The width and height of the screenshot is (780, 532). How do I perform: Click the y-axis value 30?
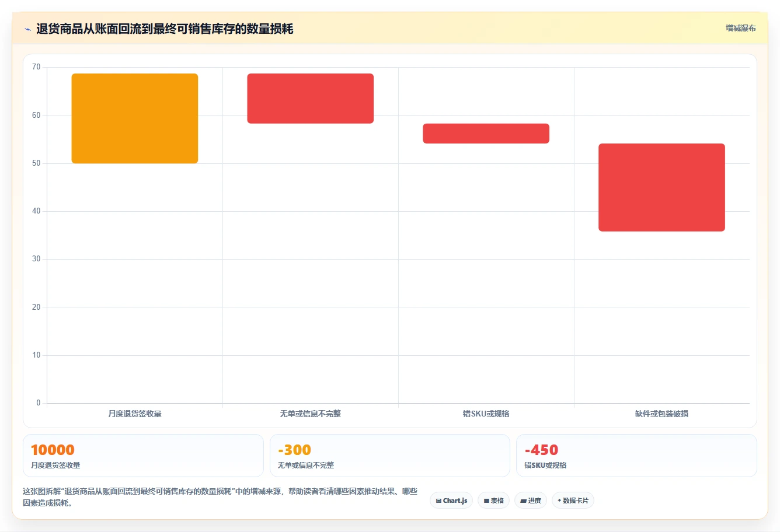36,259
